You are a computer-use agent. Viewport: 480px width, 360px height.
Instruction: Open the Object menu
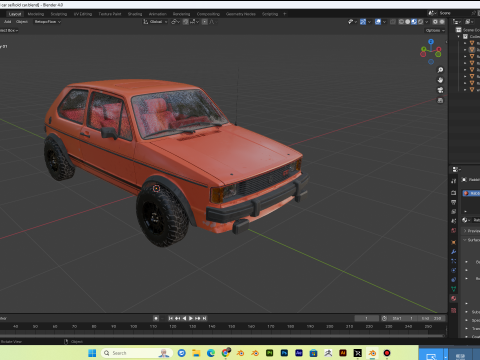[22, 22]
